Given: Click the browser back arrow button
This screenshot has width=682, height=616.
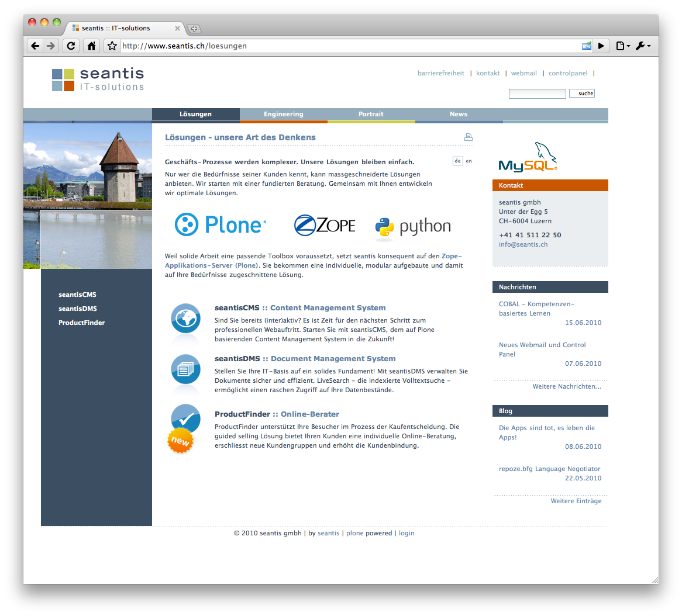Looking at the screenshot, I should [x=35, y=46].
